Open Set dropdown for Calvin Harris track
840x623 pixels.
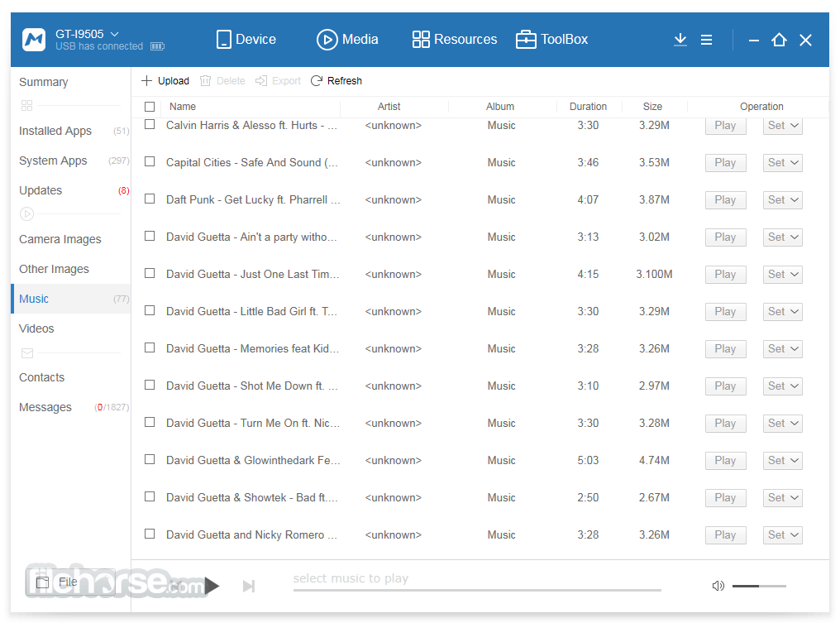pyautogui.click(x=783, y=126)
